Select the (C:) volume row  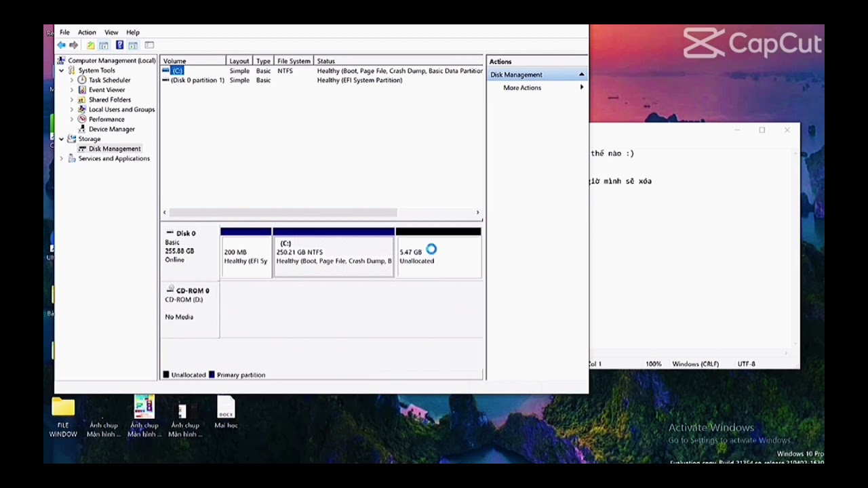[x=321, y=70]
